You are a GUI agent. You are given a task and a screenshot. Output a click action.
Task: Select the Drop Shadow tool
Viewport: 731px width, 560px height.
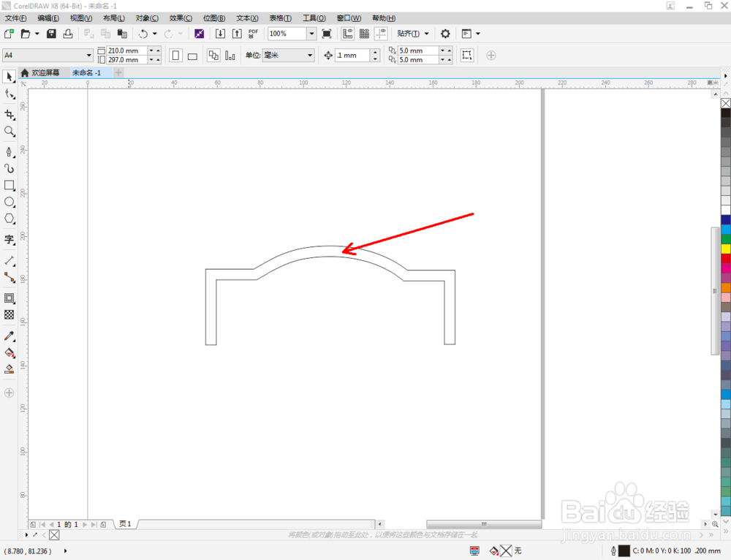(10, 298)
